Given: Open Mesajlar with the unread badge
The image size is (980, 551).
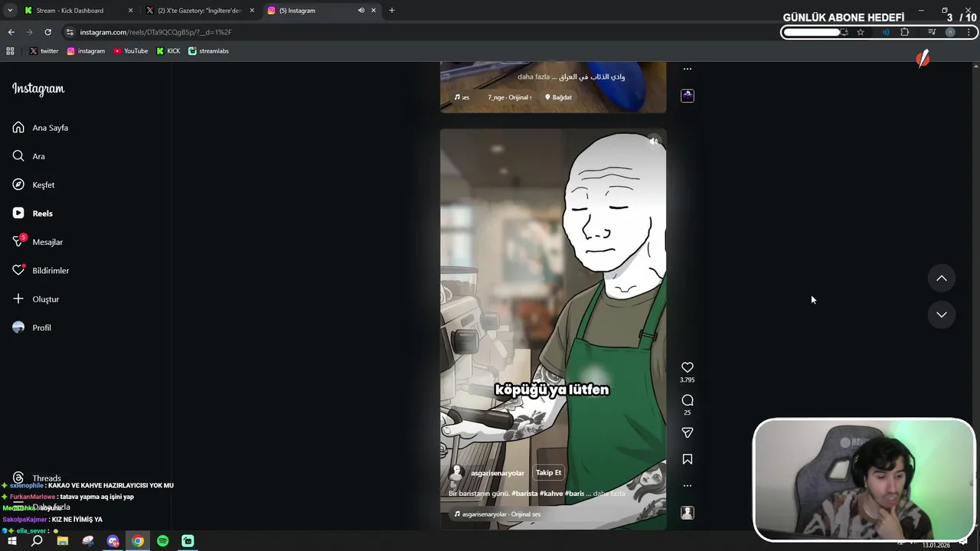Looking at the screenshot, I should point(38,242).
